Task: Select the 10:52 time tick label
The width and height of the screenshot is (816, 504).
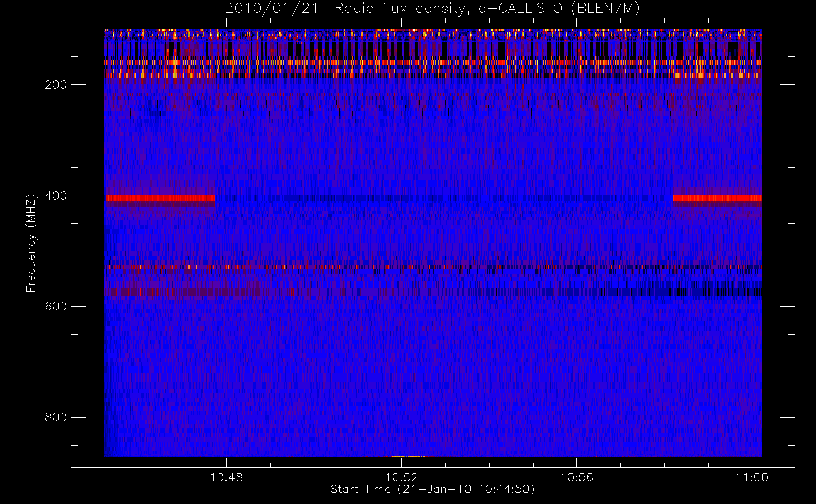Action: tap(401, 477)
